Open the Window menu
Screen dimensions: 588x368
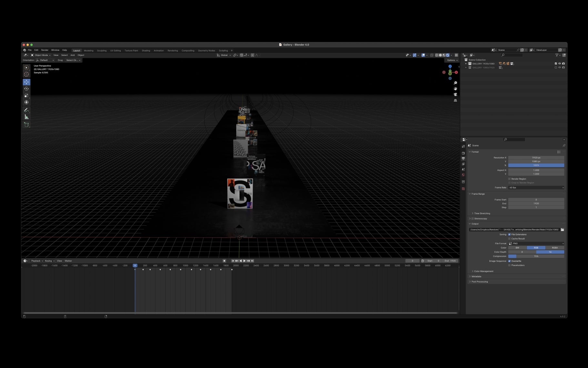(x=55, y=50)
